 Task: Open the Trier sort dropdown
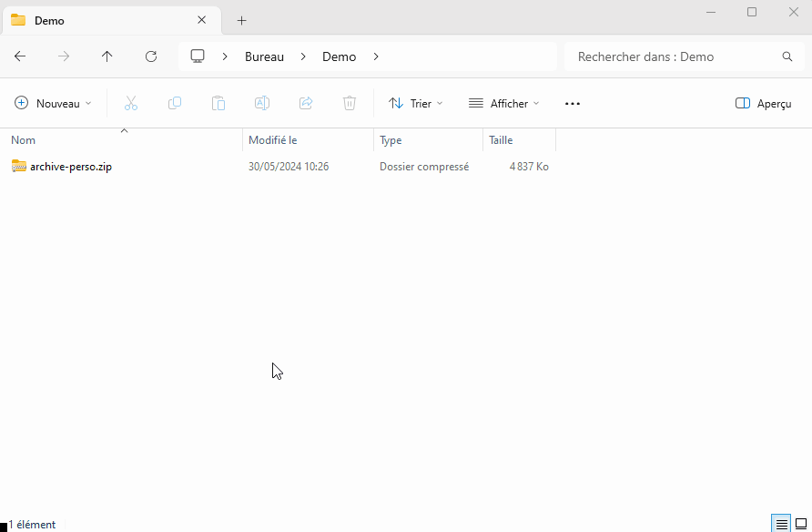pos(415,103)
